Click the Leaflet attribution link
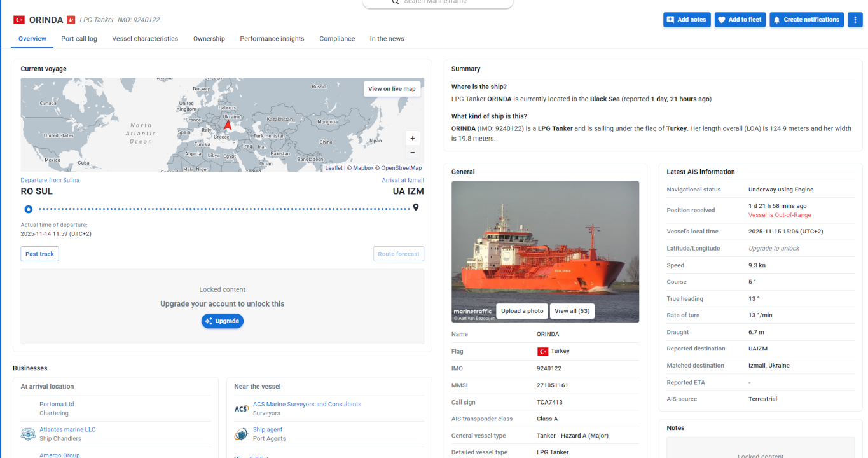Screen dimensions: 868x458 (x=334, y=168)
